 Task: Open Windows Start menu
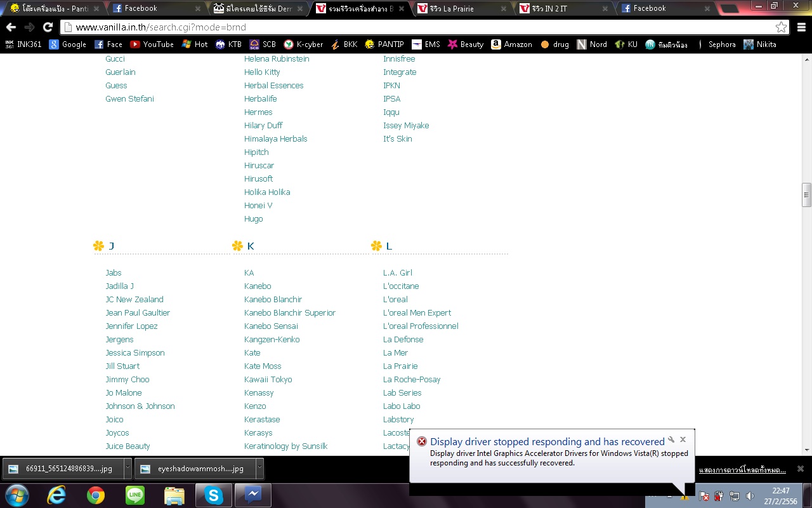pyautogui.click(x=17, y=495)
